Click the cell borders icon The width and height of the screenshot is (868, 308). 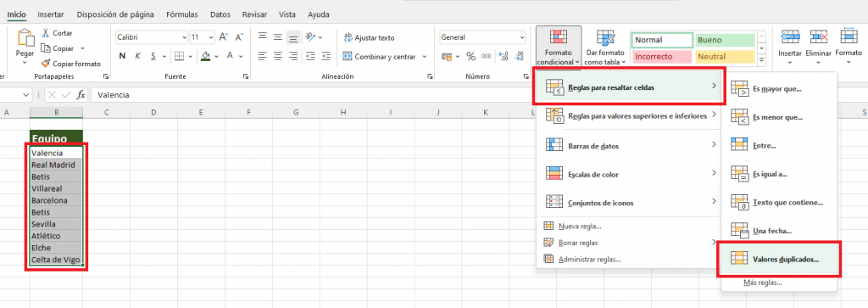click(x=180, y=56)
